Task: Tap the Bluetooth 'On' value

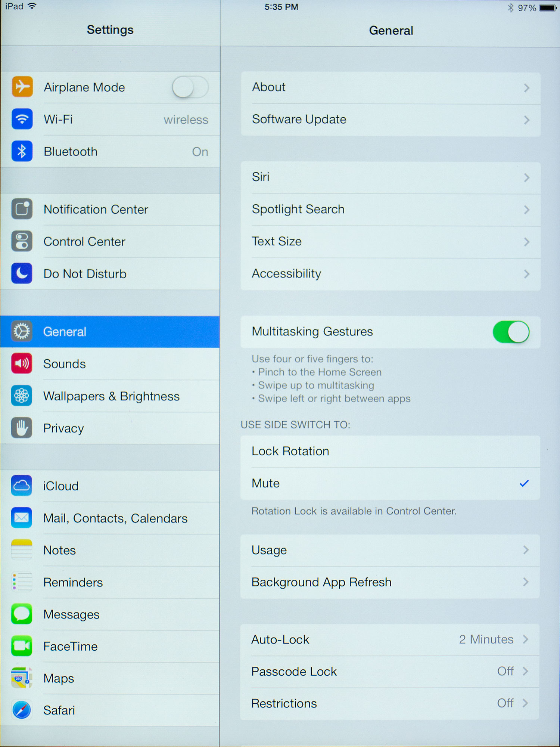Action: pos(200,152)
